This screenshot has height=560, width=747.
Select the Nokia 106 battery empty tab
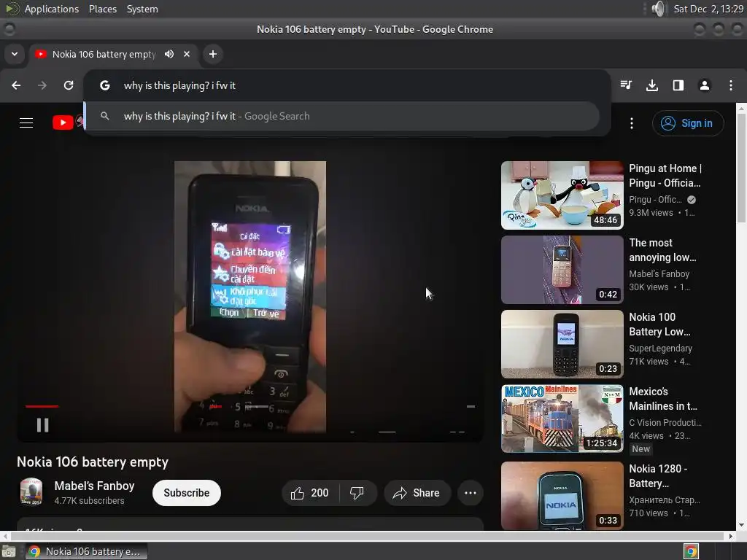point(113,54)
